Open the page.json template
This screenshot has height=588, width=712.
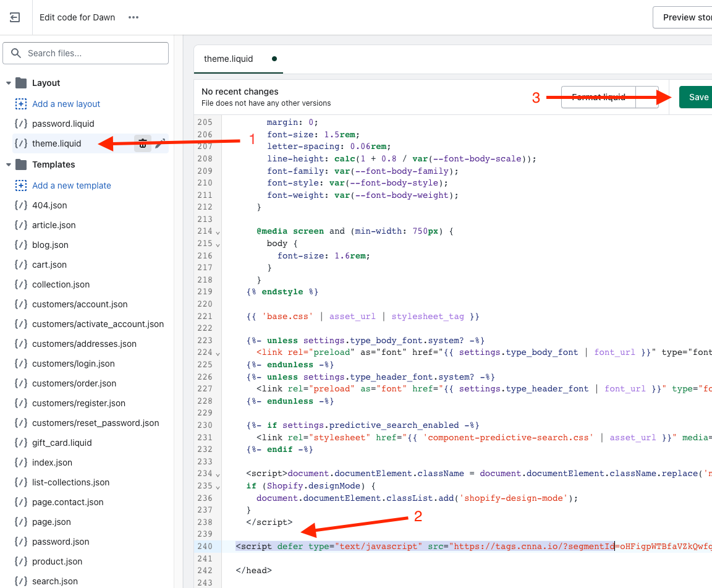point(51,522)
